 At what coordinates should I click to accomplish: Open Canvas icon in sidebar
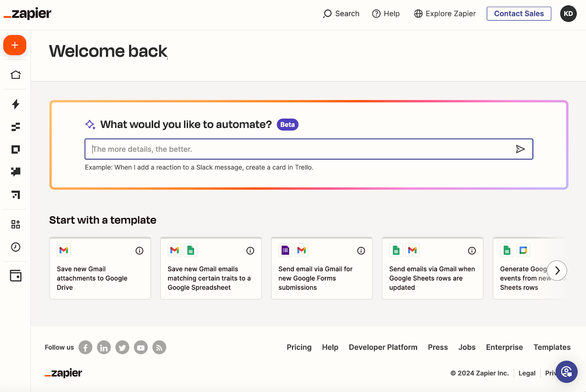pyautogui.click(x=15, y=195)
